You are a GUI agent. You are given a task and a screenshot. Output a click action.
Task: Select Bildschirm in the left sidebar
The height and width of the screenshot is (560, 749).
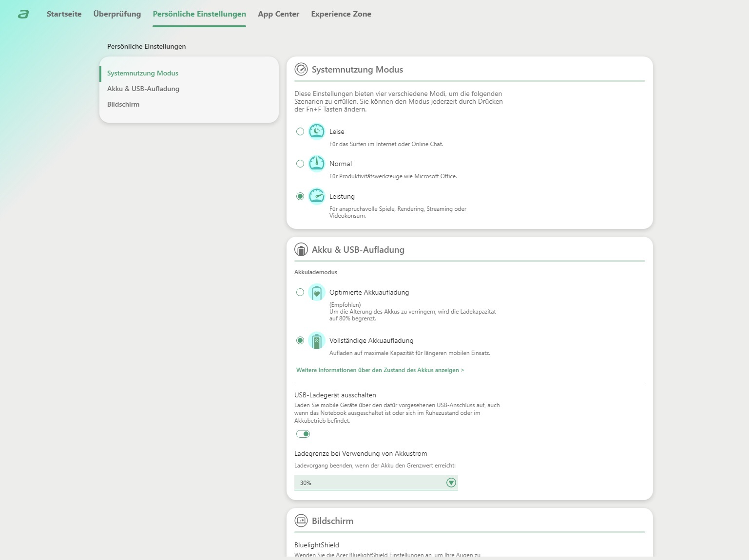(123, 104)
